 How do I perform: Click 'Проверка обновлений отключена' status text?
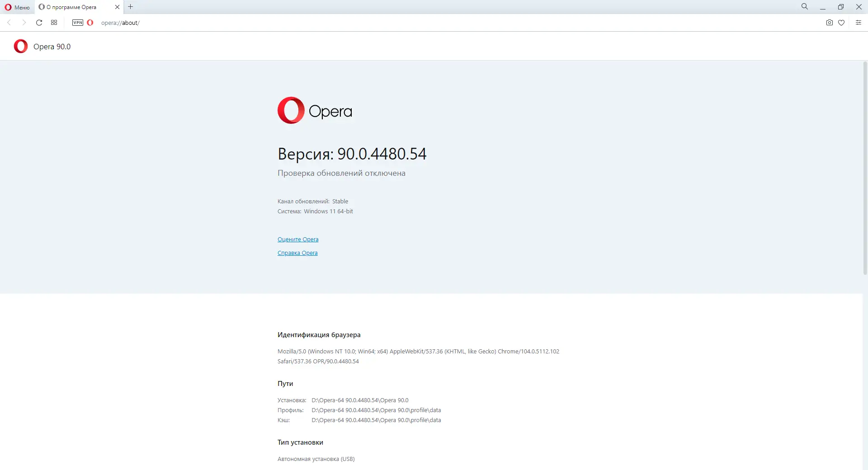point(341,173)
